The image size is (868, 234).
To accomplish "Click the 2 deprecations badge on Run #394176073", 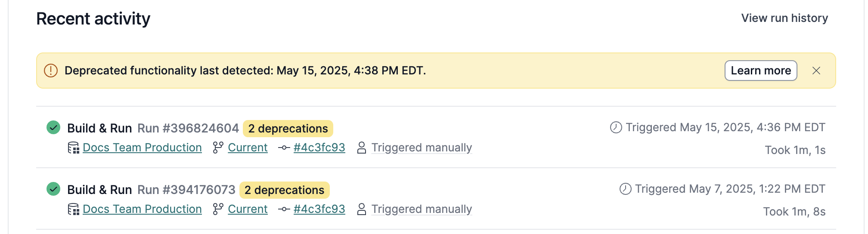I will pyautogui.click(x=284, y=190).
